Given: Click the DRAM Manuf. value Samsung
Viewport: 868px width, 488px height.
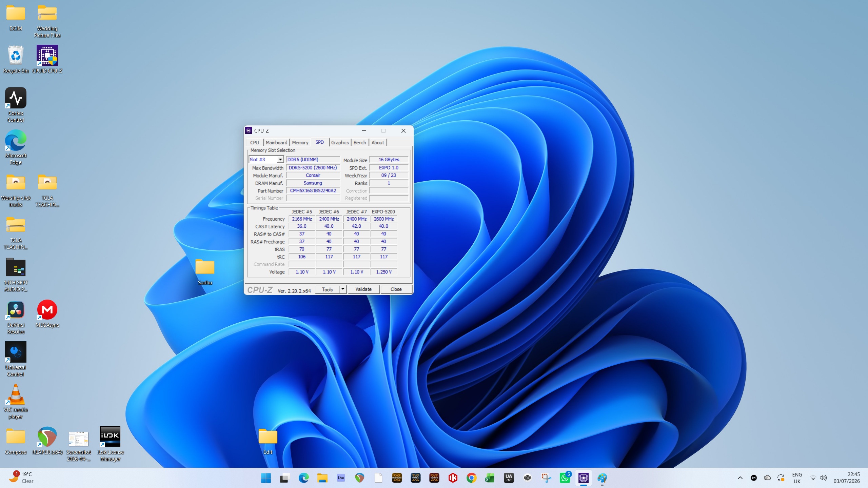Looking at the screenshot, I should (x=313, y=183).
